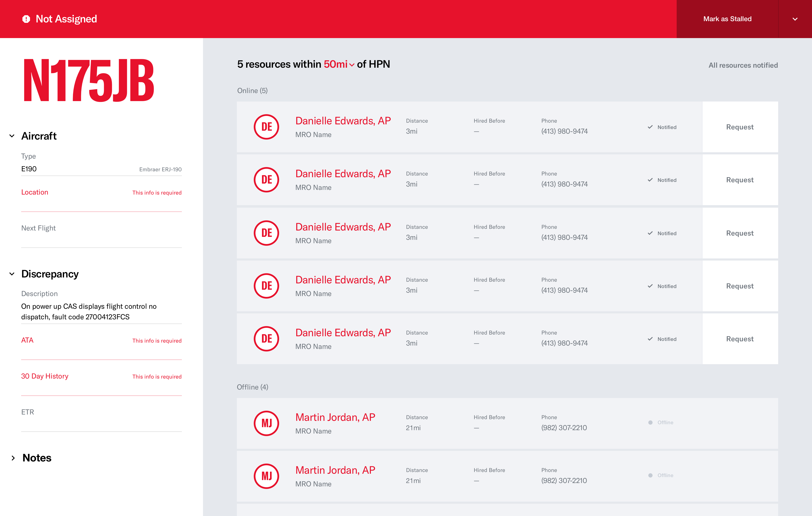
Task: Open dropdown arrow next to Mark as Stalled
Action: (x=795, y=19)
